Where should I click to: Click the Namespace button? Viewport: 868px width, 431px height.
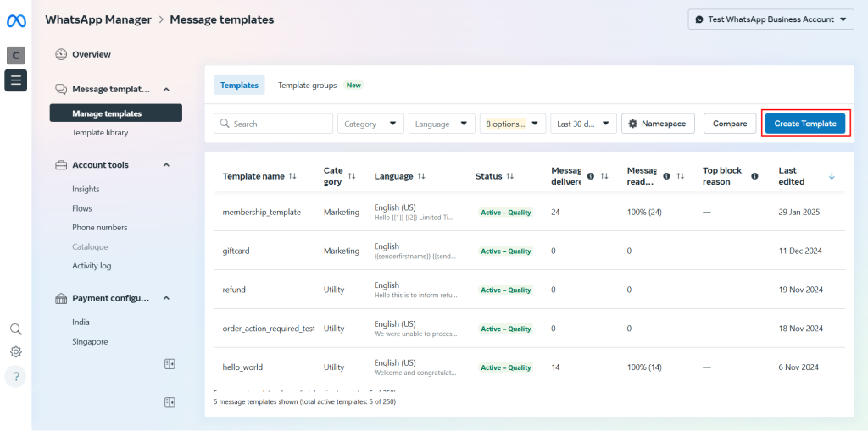[x=658, y=124]
